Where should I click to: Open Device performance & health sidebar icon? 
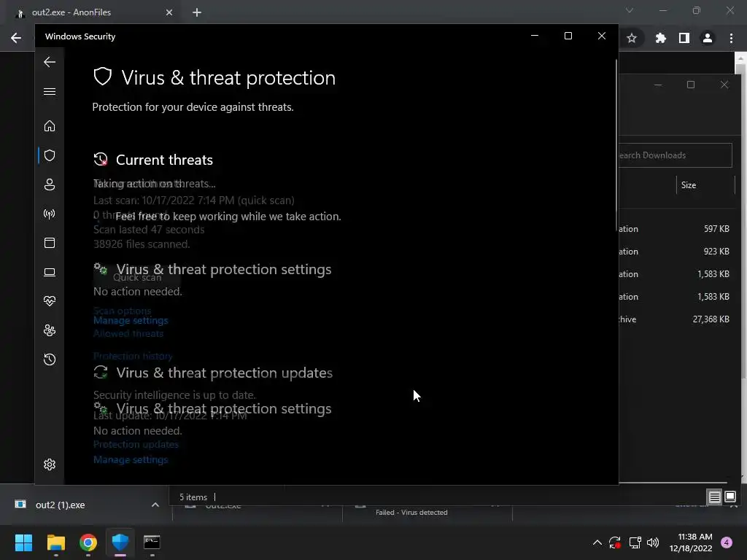50,301
